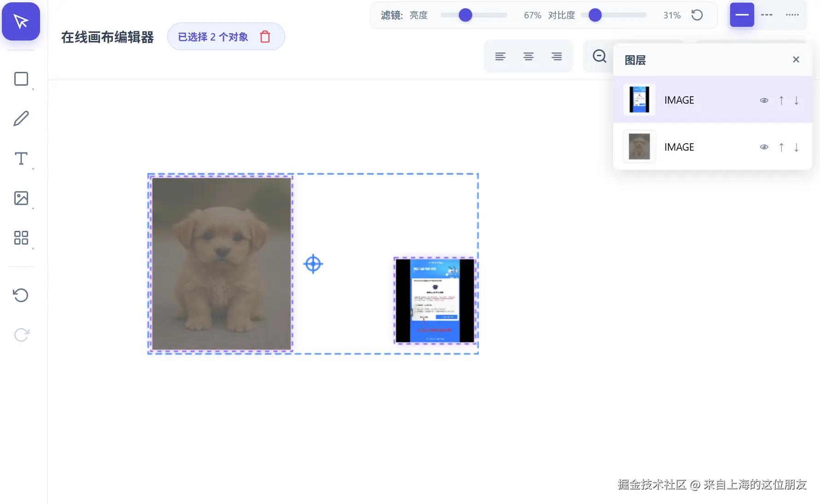Click the 对比度 contrast slider handle
Viewport: 820px width, 504px height.
595,15
